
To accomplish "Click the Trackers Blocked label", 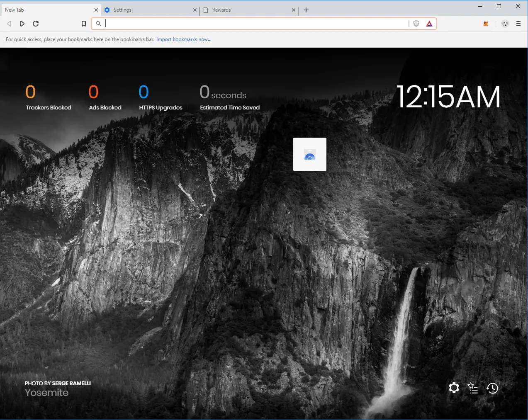I will pos(49,107).
